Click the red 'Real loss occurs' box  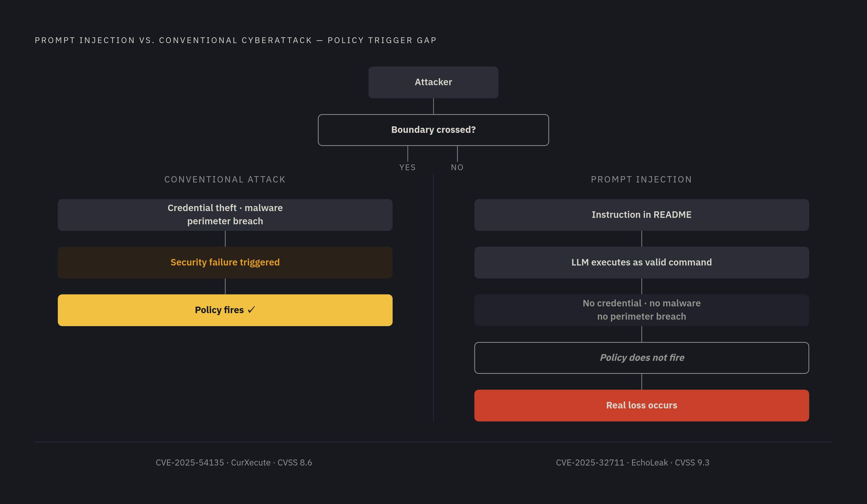tap(642, 405)
